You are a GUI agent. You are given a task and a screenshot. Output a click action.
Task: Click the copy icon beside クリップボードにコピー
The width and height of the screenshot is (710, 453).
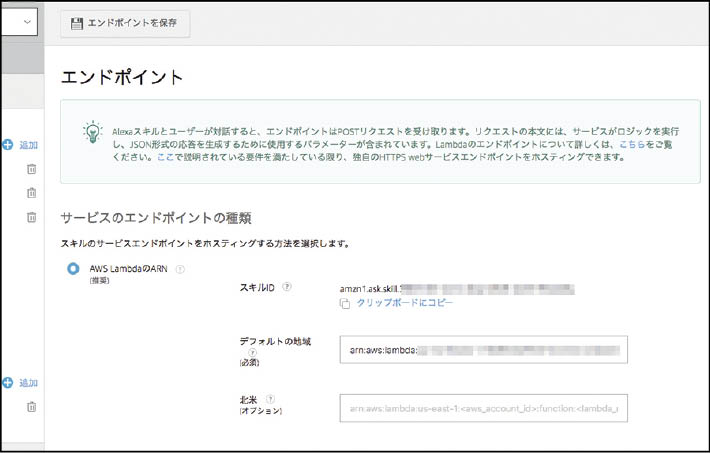pos(345,304)
